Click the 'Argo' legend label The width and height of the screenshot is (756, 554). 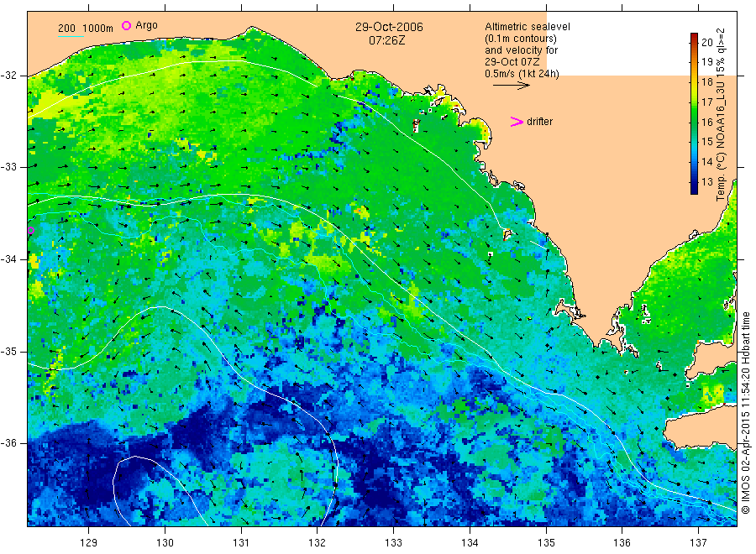[146, 25]
